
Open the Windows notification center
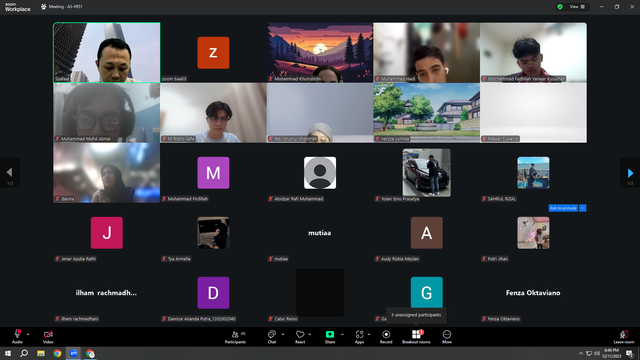629,353
